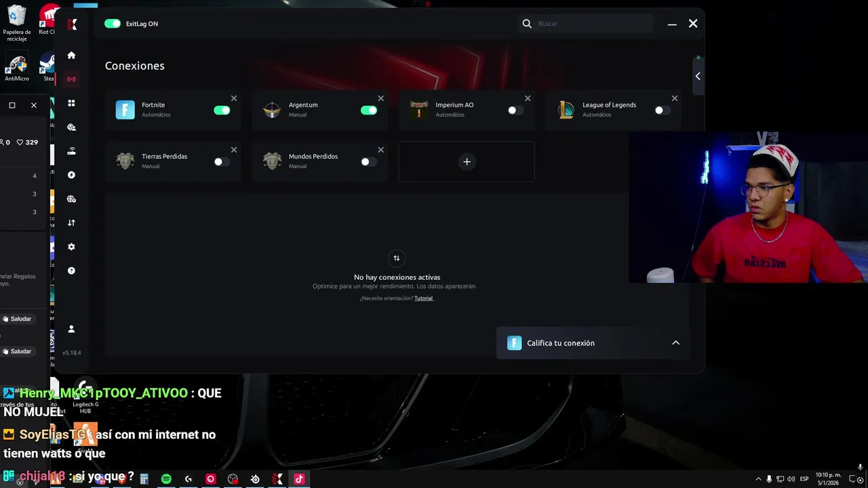Remove the Fortnite card with its X
Viewport: 868px width, 488px height.
click(234, 98)
